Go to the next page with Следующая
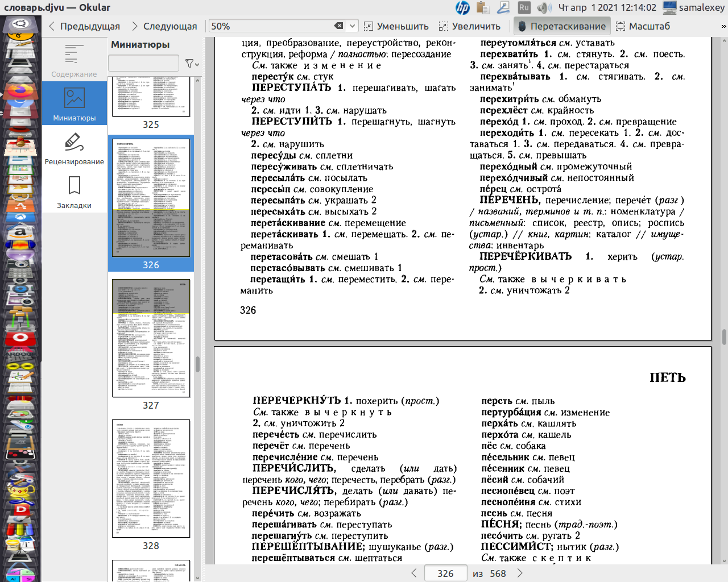This screenshot has width=728, height=582. [164, 26]
